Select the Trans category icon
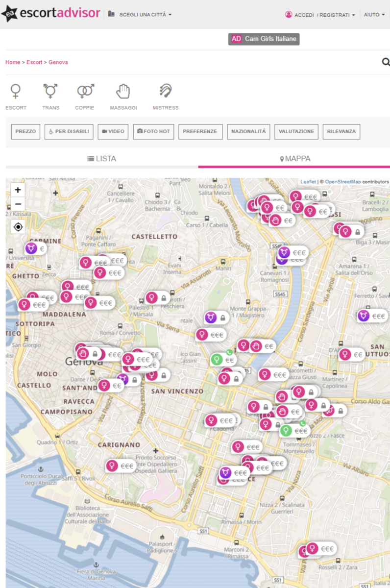The width and height of the screenshot is (390, 588). point(50,92)
